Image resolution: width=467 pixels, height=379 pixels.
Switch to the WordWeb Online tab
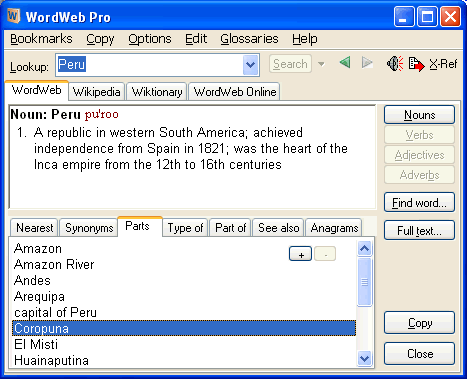click(235, 92)
